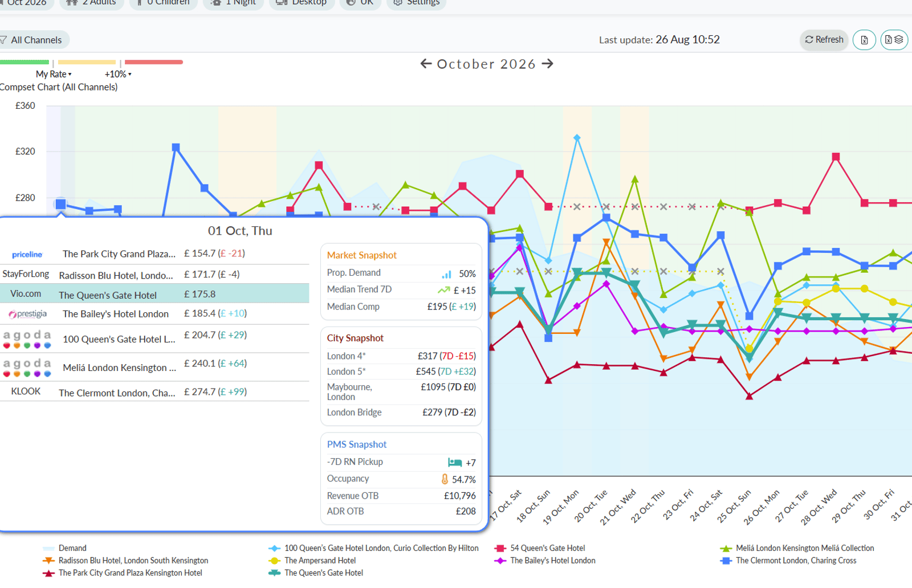Screen dimensions: 912x588
Task: Open the Settings menu
Action: tap(417, 2)
